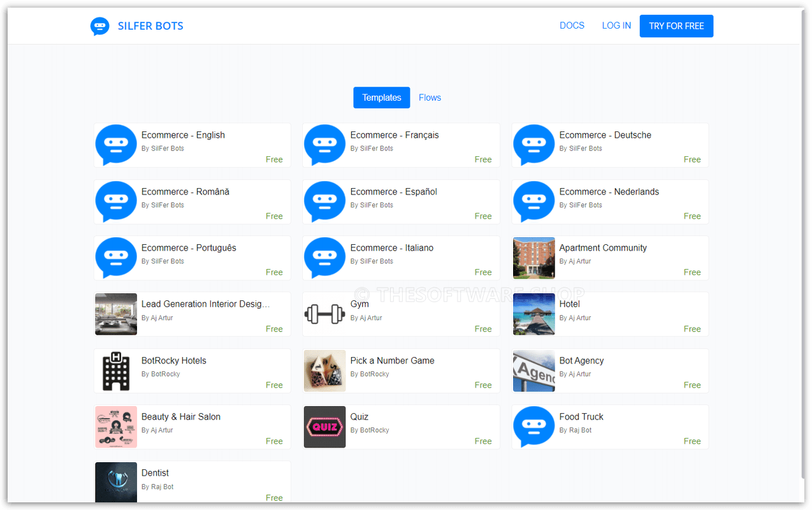Open the Hotel template thumbnail
The width and height of the screenshot is (812, 510).
click(533, 314)
